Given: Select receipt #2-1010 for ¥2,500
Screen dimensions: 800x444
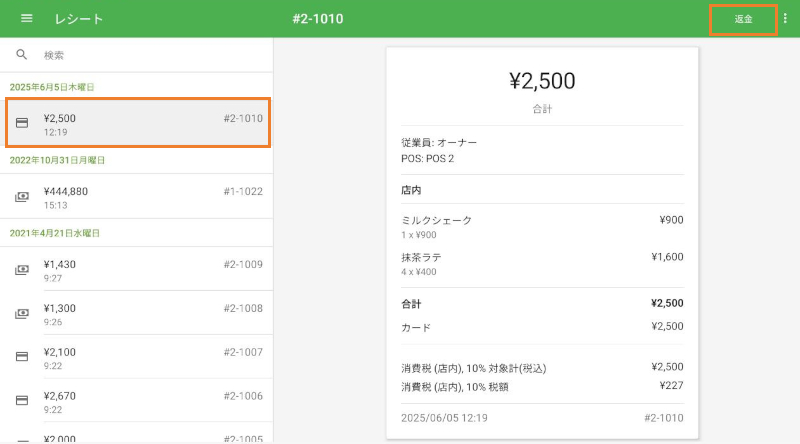Looking at the screenshot, I should 137,123.
